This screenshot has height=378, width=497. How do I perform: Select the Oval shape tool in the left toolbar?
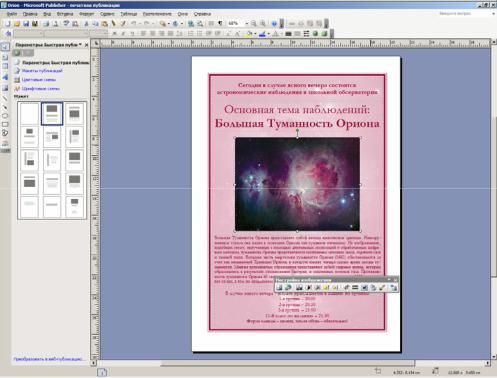click(5, 116)
